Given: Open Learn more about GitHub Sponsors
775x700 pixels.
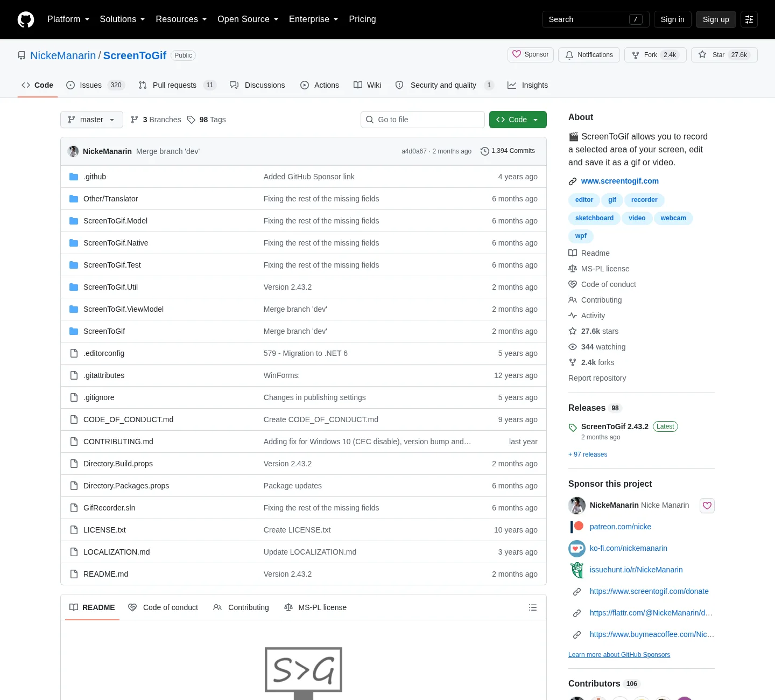Looking at the screenshot, I should [x=619, y=655].
